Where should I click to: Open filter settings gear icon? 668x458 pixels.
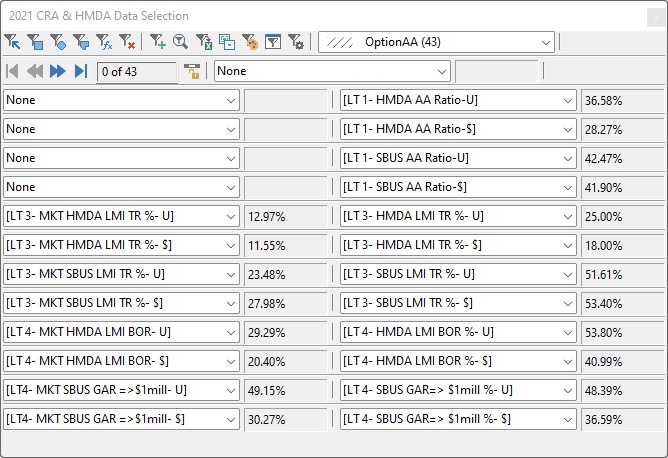point(296,42)
